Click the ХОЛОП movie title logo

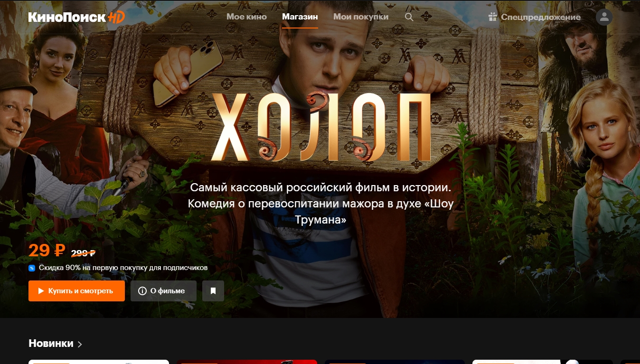click(x=321, y=127)
